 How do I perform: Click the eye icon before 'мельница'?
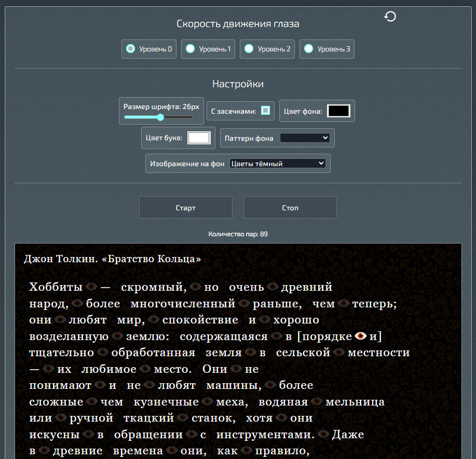click(x=317, y=401)
